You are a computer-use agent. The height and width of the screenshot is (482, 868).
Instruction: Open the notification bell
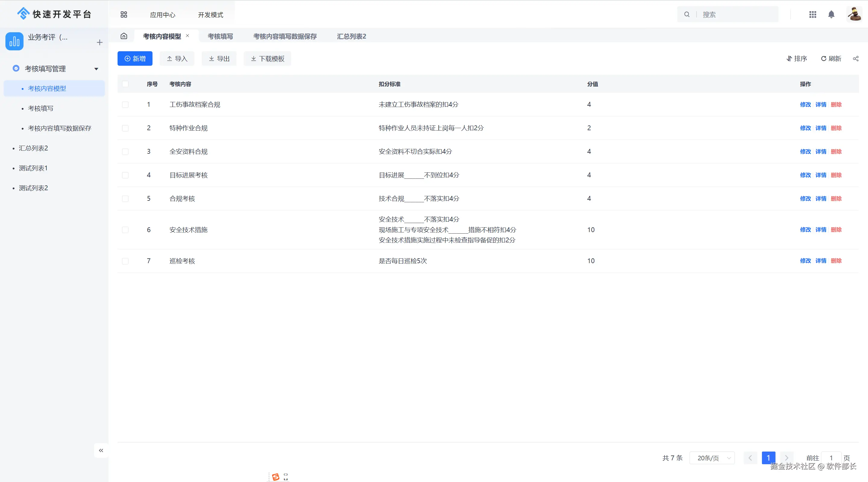pos(831,14)
